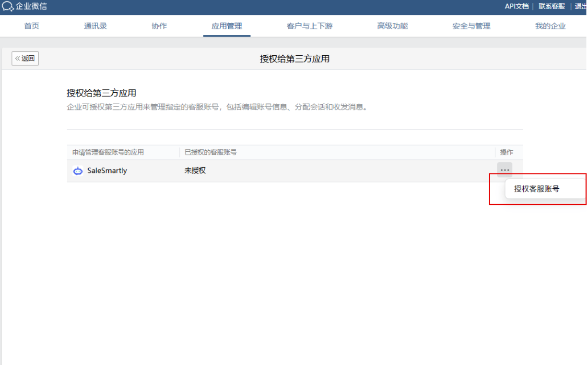Click the 企业微信 logo icon
The height and width of the screenshot is (365, 588).
pos(8,7)
